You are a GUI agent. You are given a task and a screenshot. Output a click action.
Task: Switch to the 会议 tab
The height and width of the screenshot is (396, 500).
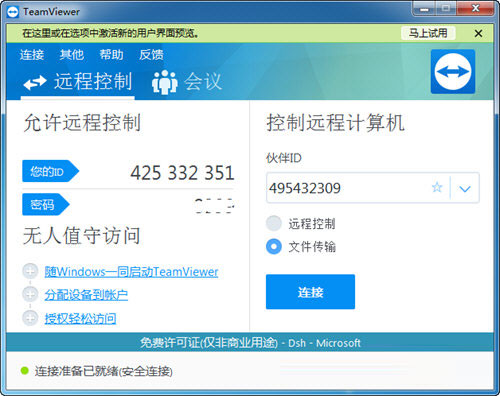pyautogui.click(x=187, y=82)
